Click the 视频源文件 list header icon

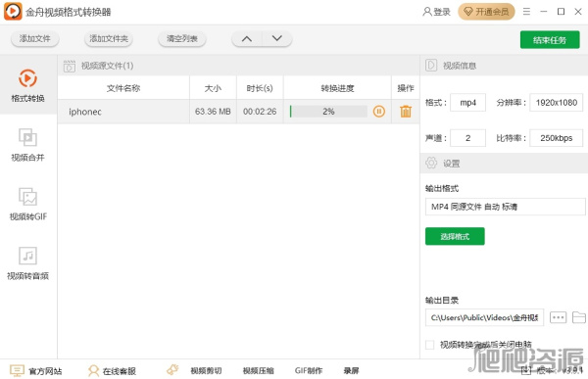click(x=70, y=66)
